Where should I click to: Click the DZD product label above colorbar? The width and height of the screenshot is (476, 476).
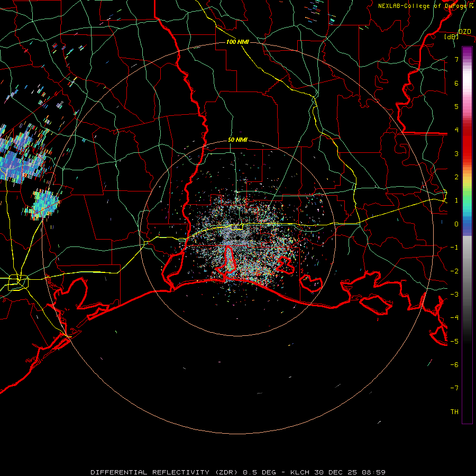465,32
